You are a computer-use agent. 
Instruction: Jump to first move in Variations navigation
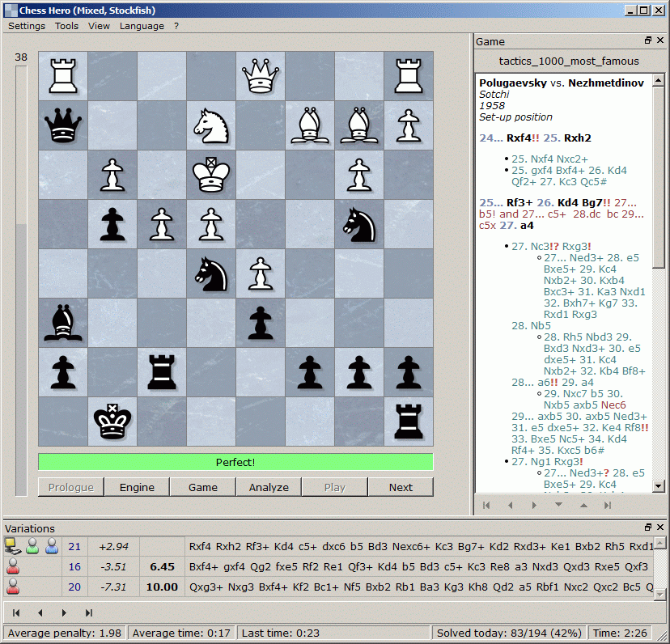pos(15,612)
